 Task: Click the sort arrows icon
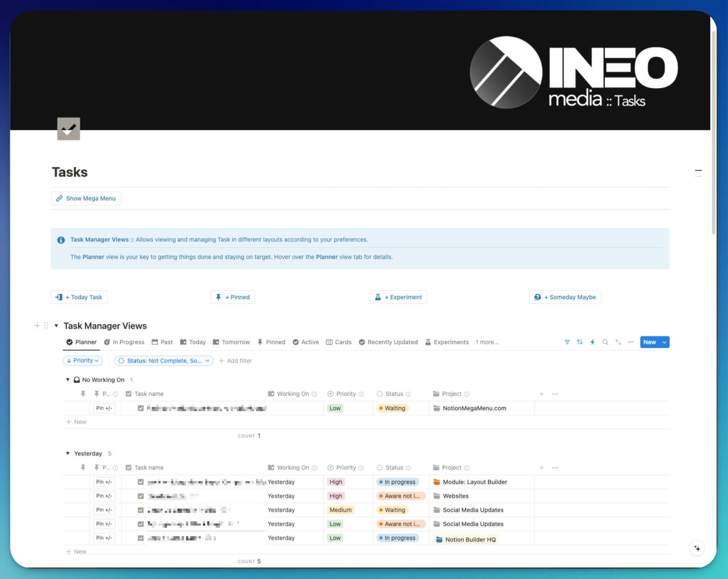[579, 342]
